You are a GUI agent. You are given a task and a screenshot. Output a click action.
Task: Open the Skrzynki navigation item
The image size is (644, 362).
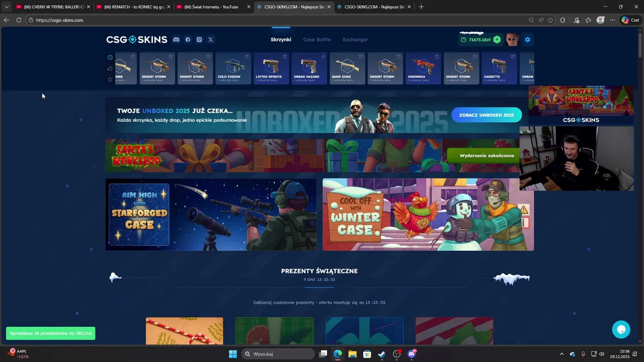[281, 40]
